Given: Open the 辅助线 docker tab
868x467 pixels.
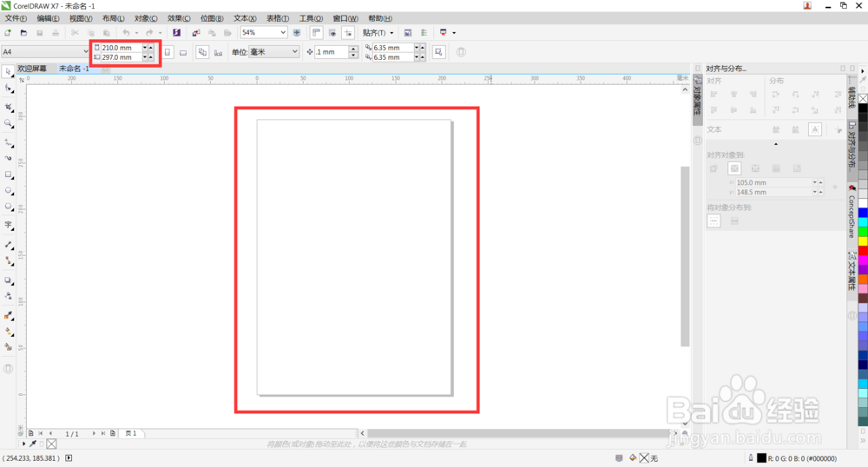Looking at the screenshot, I should pos(852,96).
